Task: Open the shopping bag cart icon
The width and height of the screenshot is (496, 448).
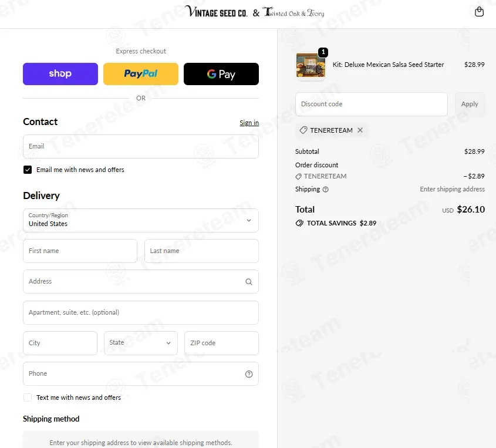Action: [479, 12]
